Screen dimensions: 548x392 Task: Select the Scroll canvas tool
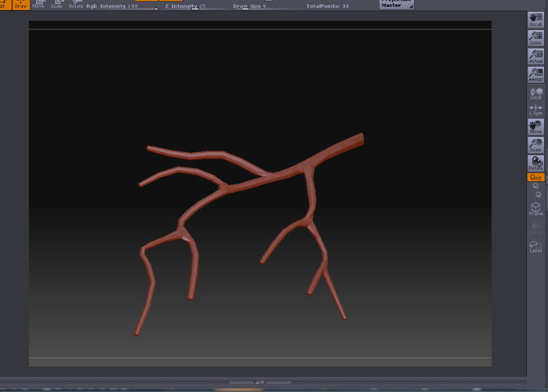click(x=535, y=20)
